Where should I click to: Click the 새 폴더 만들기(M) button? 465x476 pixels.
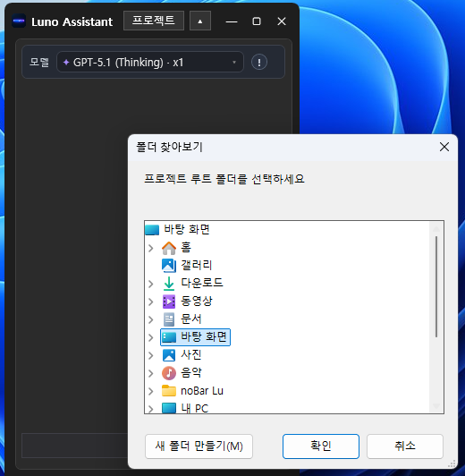tap(199, 446)
